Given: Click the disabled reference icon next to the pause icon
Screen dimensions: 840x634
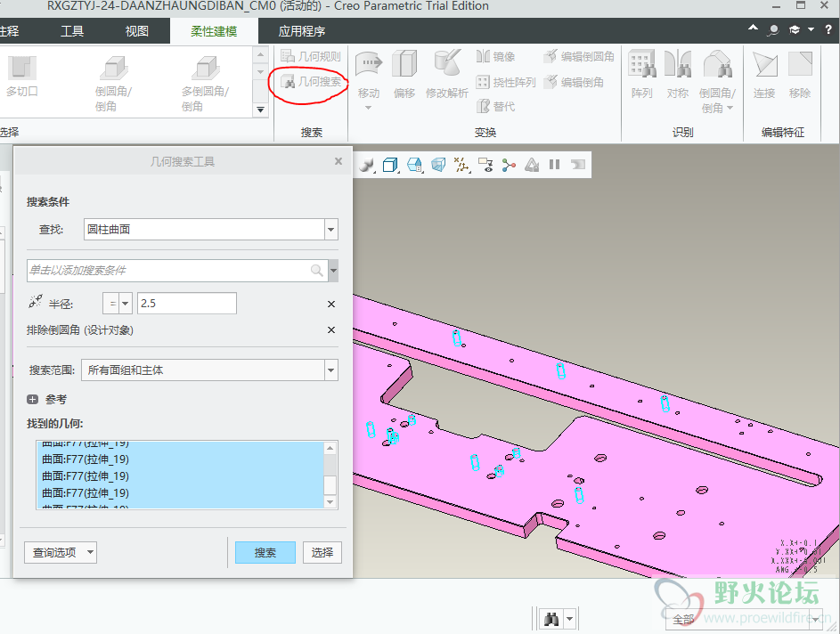Looking at the screenshot, I should (577, 165).
